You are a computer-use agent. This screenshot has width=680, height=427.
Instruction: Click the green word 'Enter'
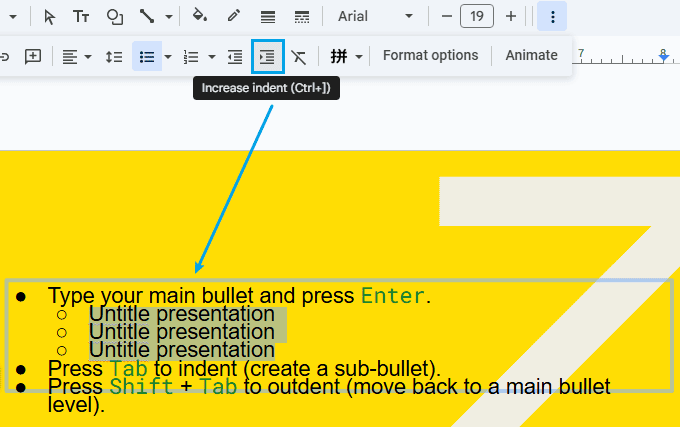pyautogui.click(x=393, y=296)
